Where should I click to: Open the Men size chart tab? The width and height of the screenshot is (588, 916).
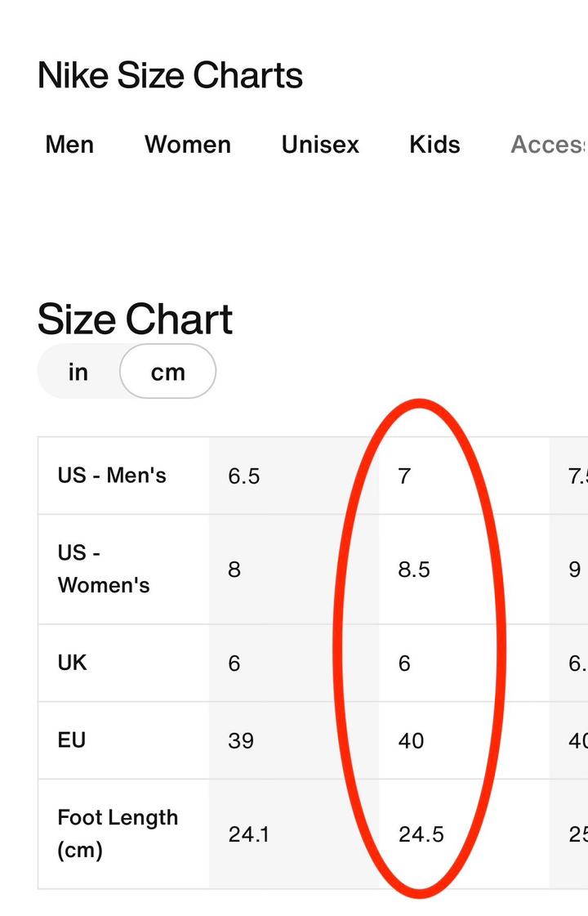point(69,145)
